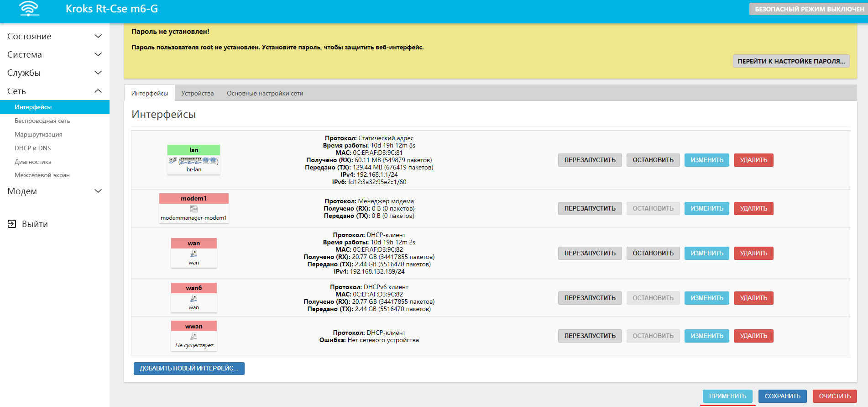The height and width of the screenshot is (407, 868).
Task: Open the Основные настройки сети tab
Action: coord(265,93)
